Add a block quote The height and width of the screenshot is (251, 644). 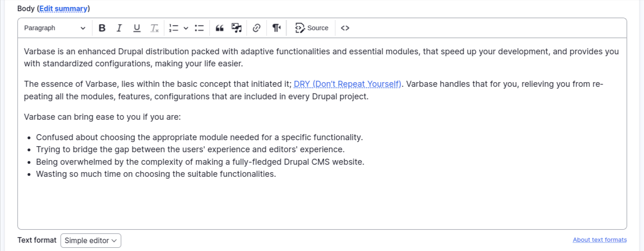pyautogui.click(x=220, y=28)
